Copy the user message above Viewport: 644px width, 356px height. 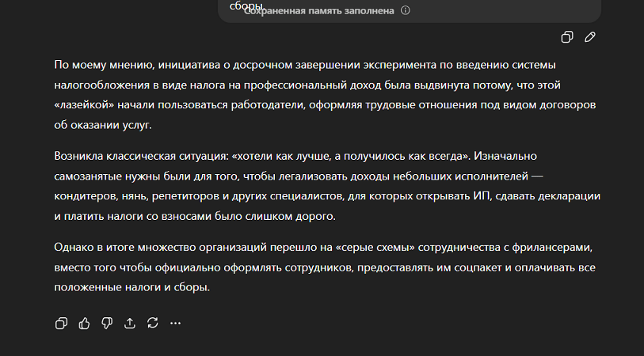[567, 37]
